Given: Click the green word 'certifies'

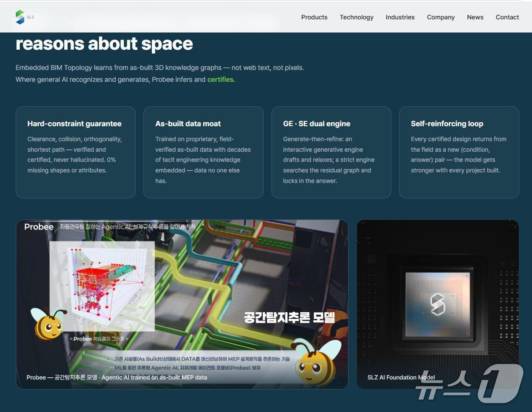Looking at the screenshot, I should pos(220,80).
